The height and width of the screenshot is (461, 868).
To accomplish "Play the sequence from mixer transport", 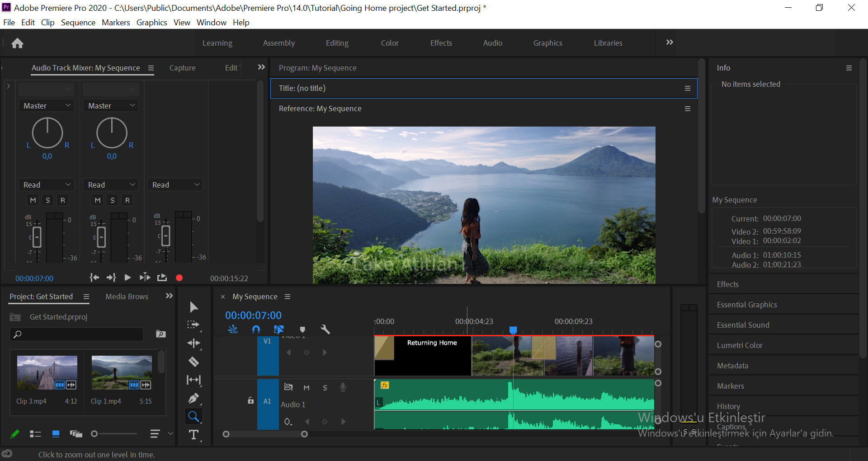I will pyautogui.click(x=127, y=278).
